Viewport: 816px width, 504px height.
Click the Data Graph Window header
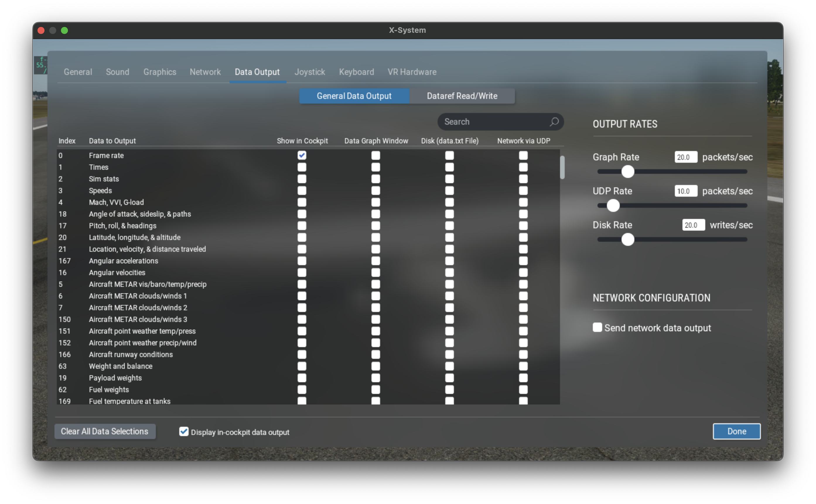pyautogui.click(x=376, y=141)
